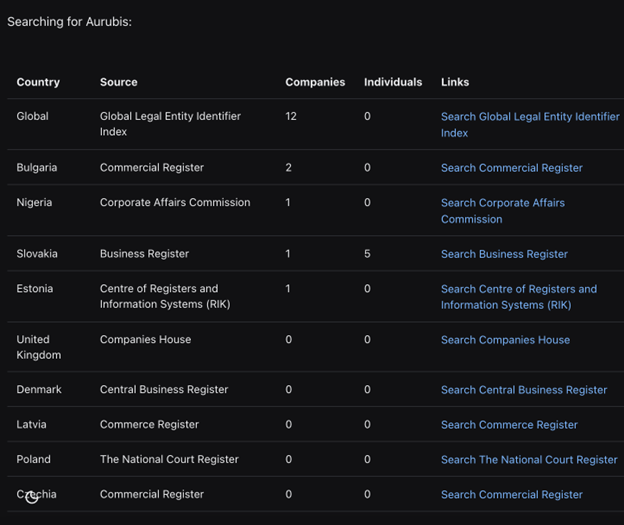Click Business Register source cell
624x525 pixels.
click(x=144, y=254)
